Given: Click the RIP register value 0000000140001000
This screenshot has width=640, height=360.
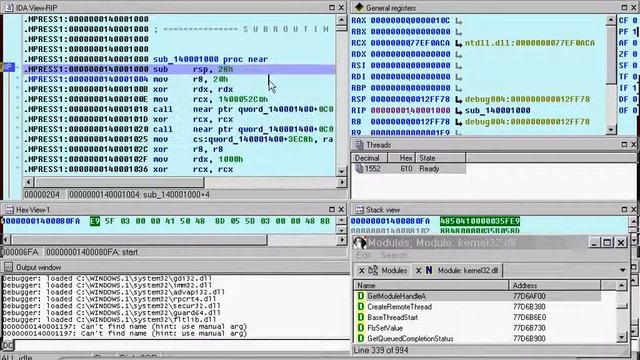Looking at the screenshot, I should 410,110.
